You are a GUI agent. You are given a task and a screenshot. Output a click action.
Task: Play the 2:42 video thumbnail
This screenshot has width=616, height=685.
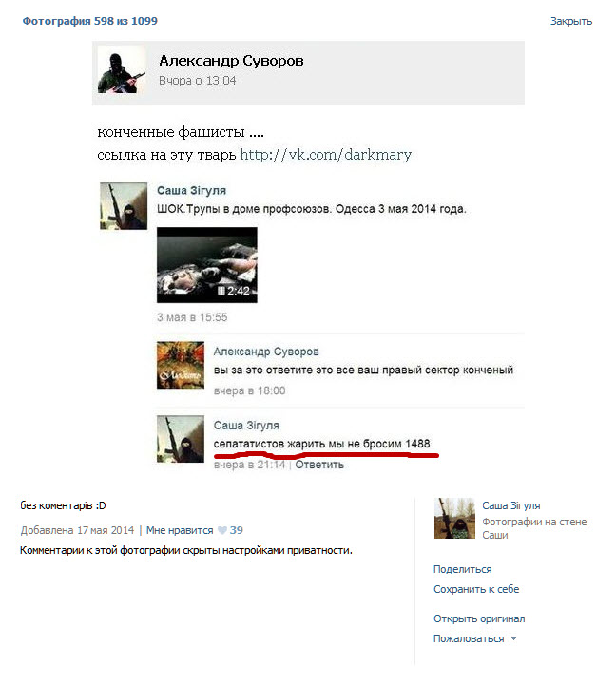point(207,265)
